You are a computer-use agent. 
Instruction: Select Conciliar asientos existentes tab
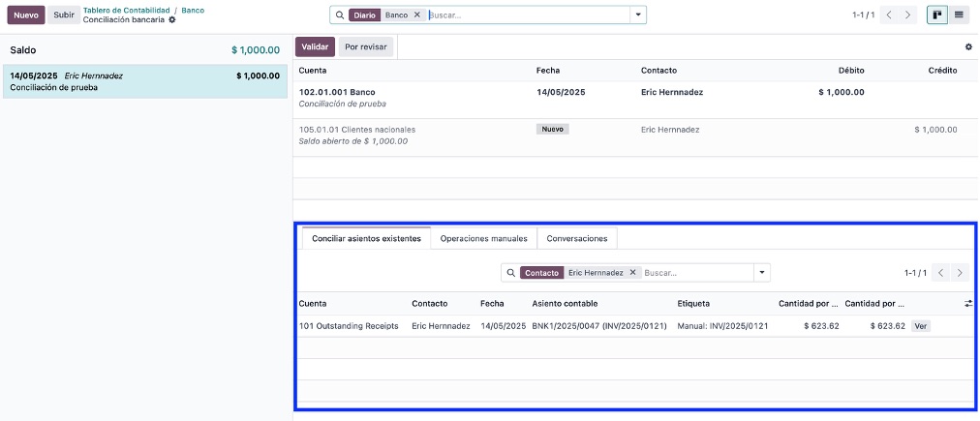coord(366,239)
